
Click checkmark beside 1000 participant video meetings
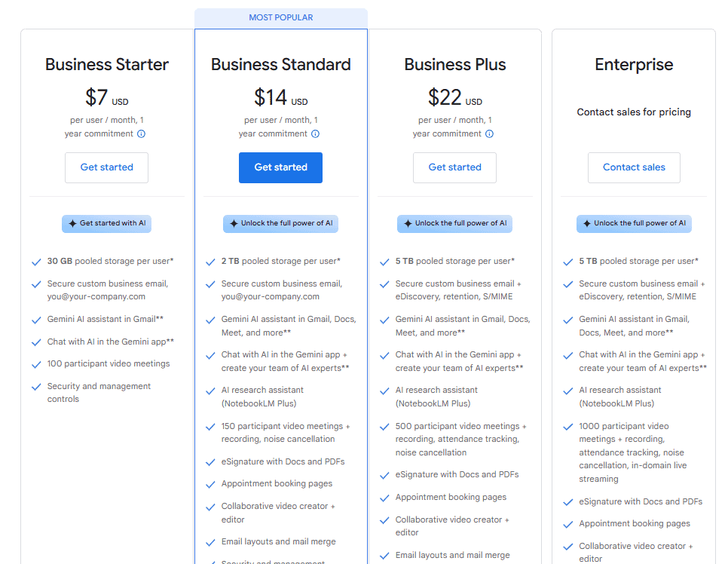pyautogui.click(x=567, y=427)
